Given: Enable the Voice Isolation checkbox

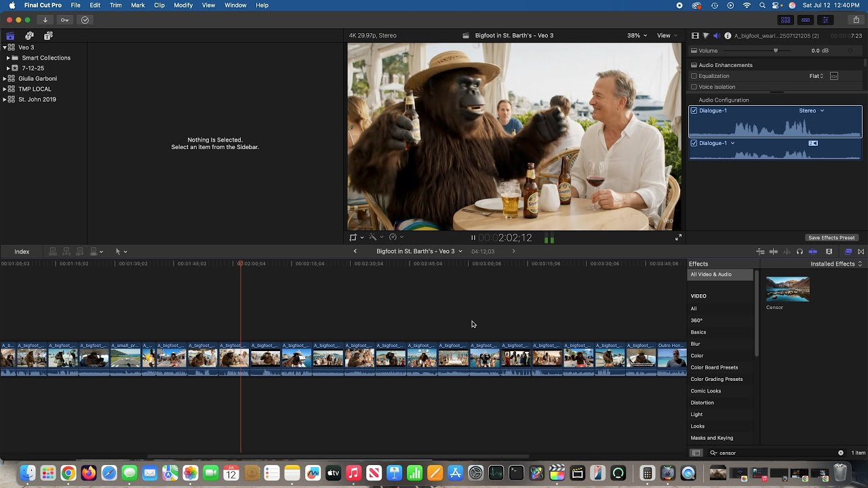Looking at the screenshot, I should click(x=694, y=87).
